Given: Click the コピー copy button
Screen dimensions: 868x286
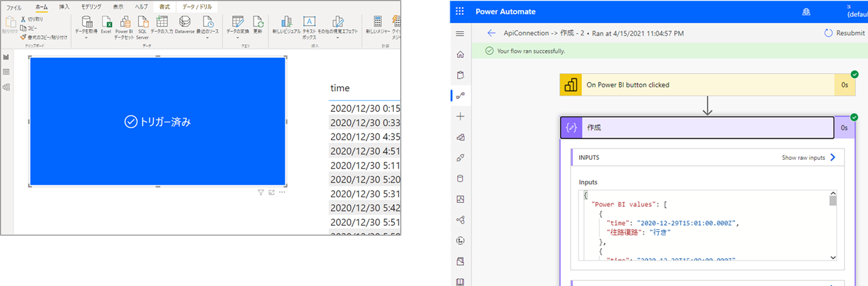Looking at the screenshot, I should click(29, 28).
